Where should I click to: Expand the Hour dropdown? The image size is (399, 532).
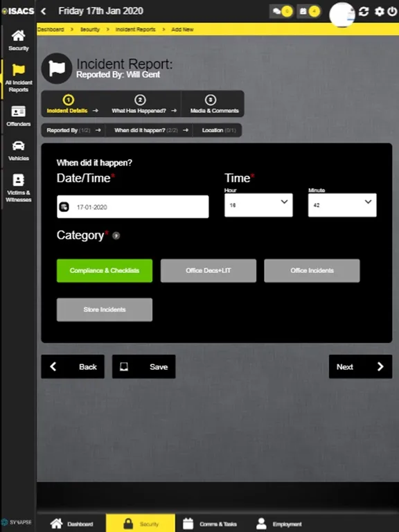coord(258,205)
